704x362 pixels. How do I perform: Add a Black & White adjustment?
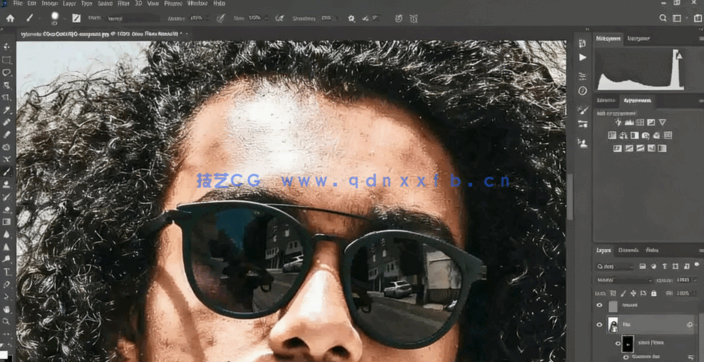pos(634,135)
